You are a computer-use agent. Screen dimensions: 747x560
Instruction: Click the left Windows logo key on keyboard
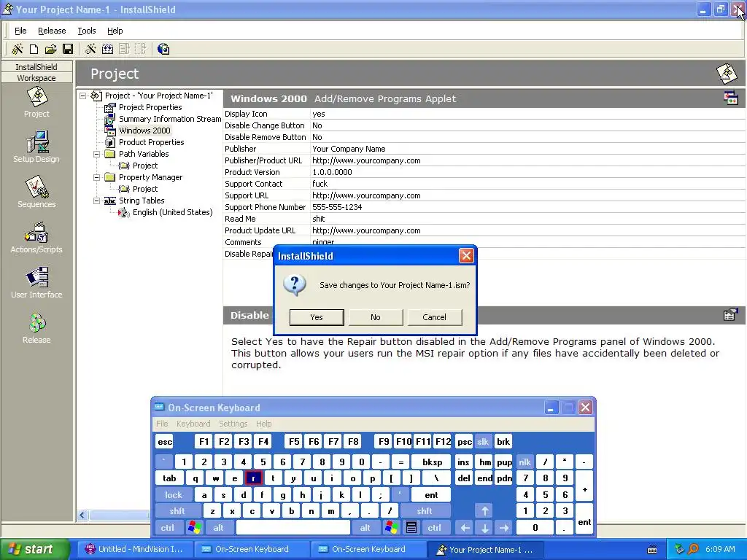[x=194, y=528]
